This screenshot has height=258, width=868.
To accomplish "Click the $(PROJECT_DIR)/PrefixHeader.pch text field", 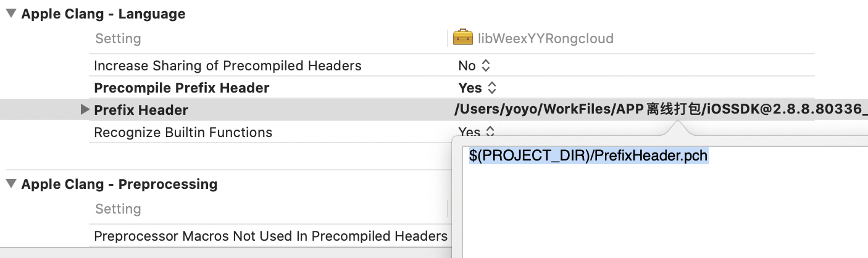I will (x=588, y=156).
